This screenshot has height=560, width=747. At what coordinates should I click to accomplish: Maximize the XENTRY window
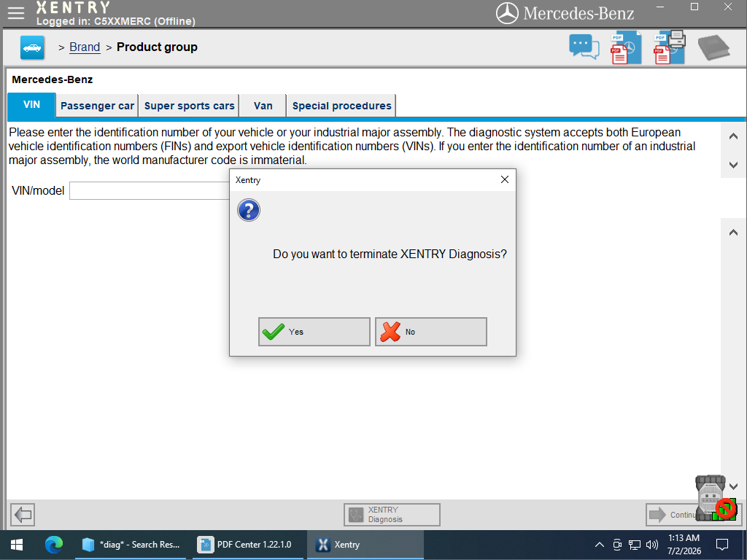(694, 7)
